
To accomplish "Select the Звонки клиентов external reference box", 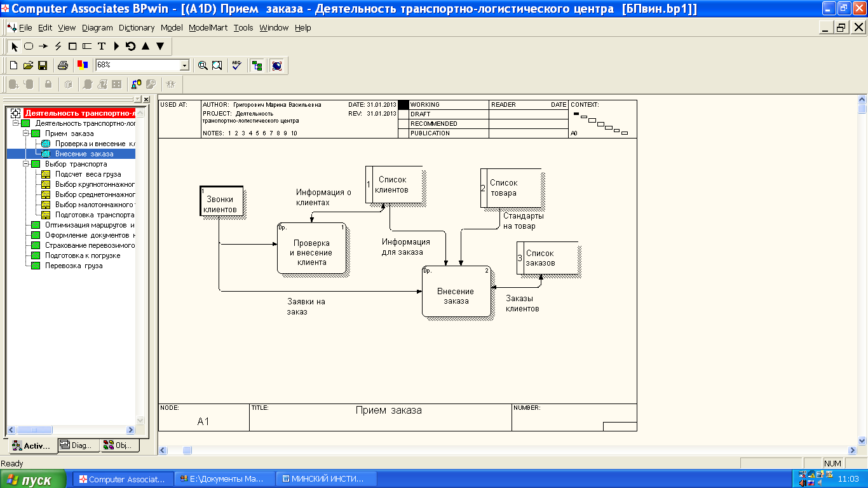I will pyautogui.click(x=220, y=201).
